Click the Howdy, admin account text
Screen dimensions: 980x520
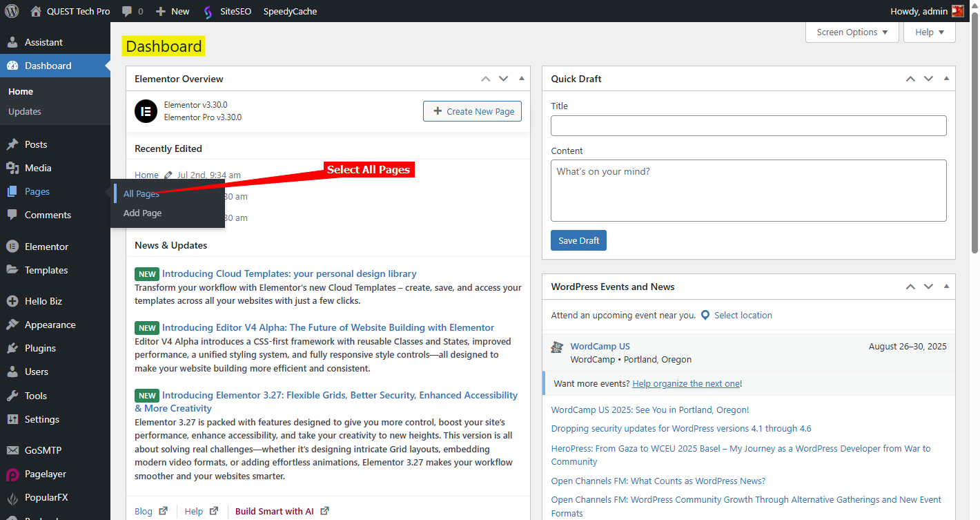[x=919, y=11]
